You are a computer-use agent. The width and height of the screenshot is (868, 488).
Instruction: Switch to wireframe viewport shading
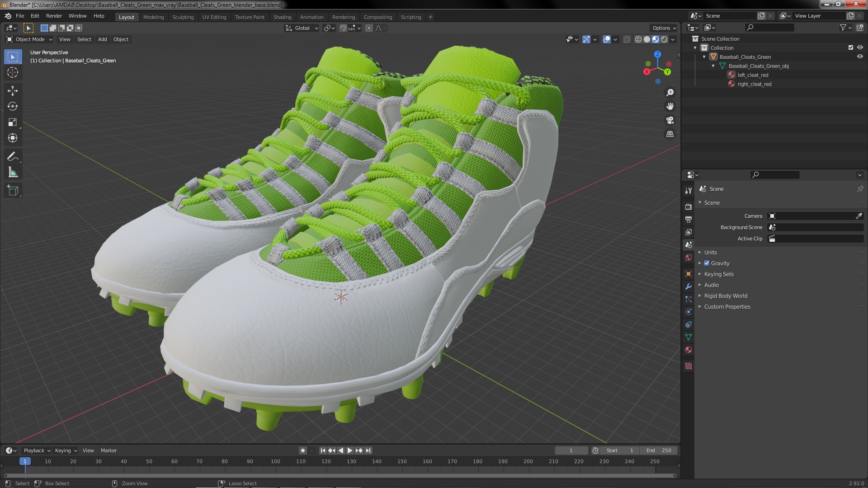click(x=638, y=39)
